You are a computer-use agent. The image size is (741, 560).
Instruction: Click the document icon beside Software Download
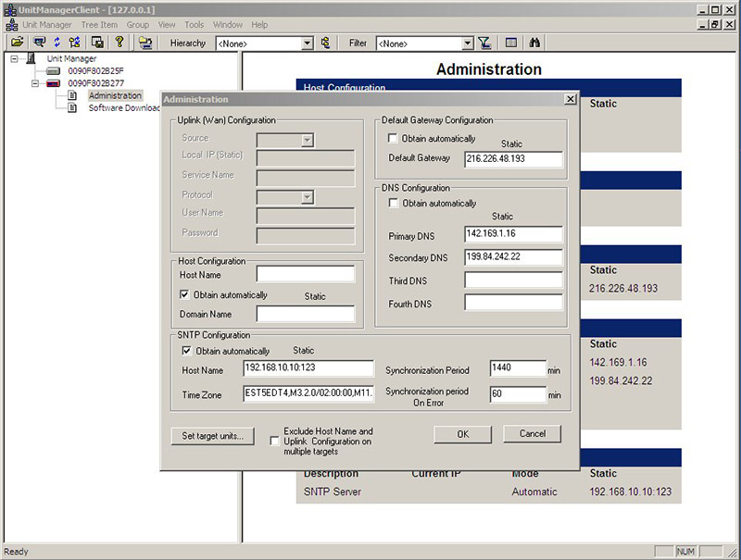pyautogui.click(x=72, y=107)
